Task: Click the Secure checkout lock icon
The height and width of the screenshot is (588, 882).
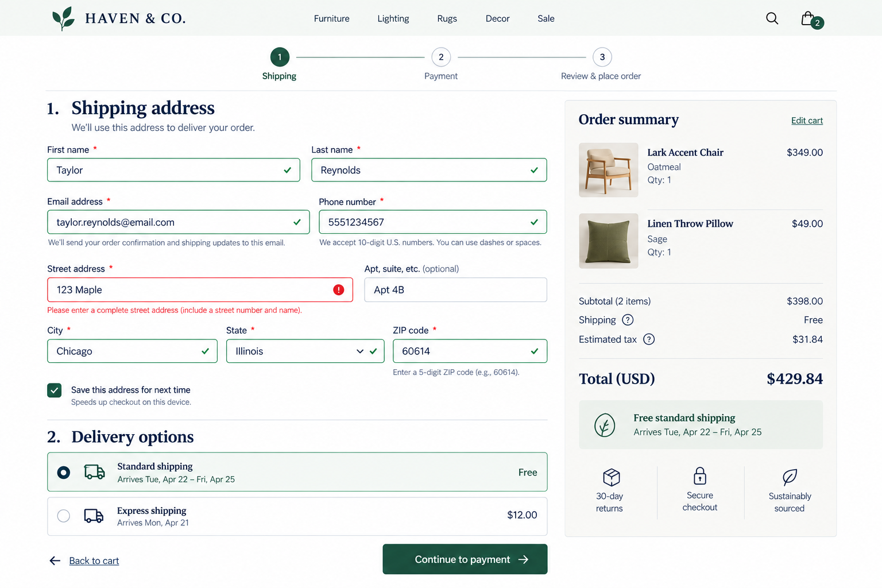Action: [x=700, y=476]
